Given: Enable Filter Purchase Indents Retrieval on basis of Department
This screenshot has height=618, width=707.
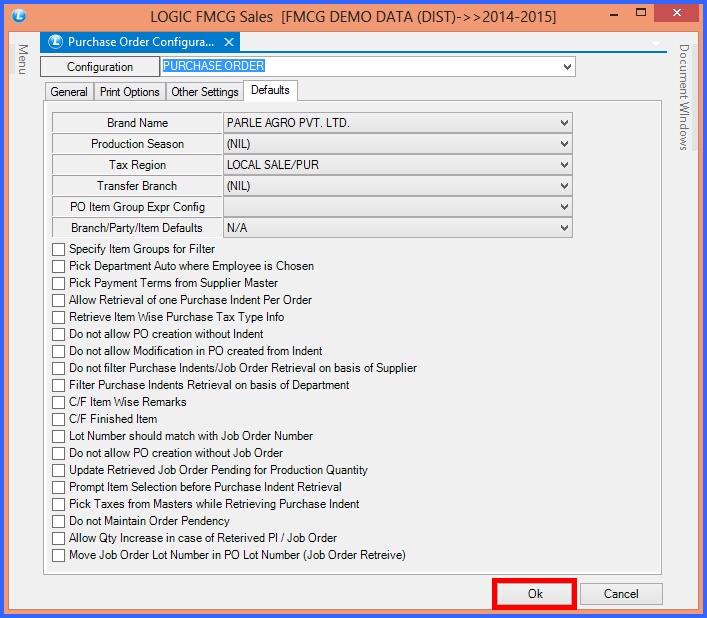Looking at the screenshot, I should click(58, 385).
